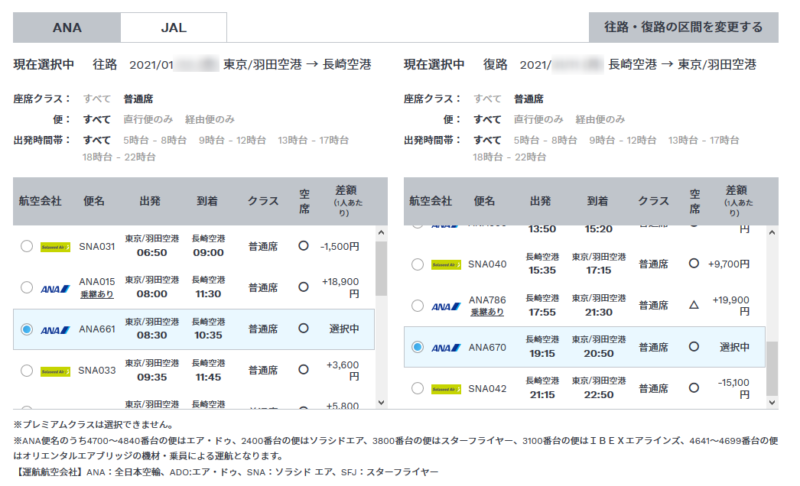This screenshot has width=800, height=486.
Task: Show outbound 経由便のみ flights
Action: (210, 119)
